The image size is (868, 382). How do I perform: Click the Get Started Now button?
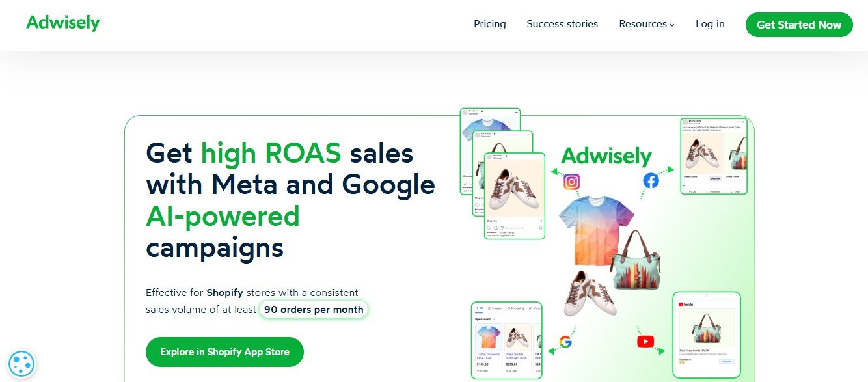799,25
